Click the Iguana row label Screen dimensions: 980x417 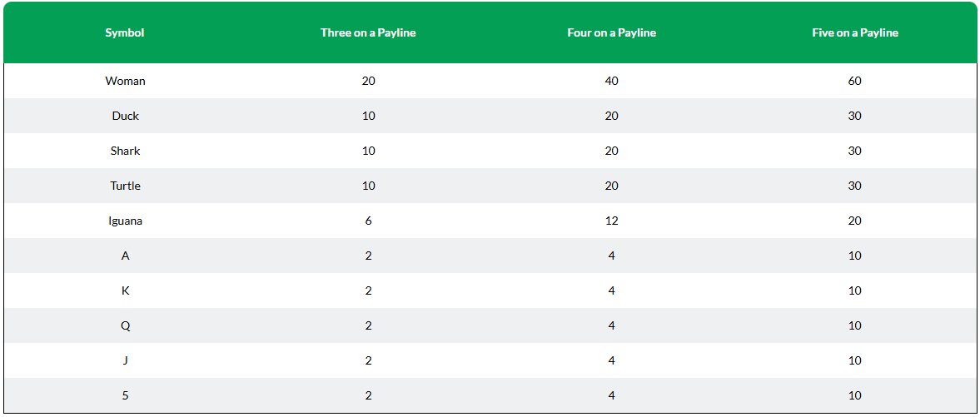[125, 221]
